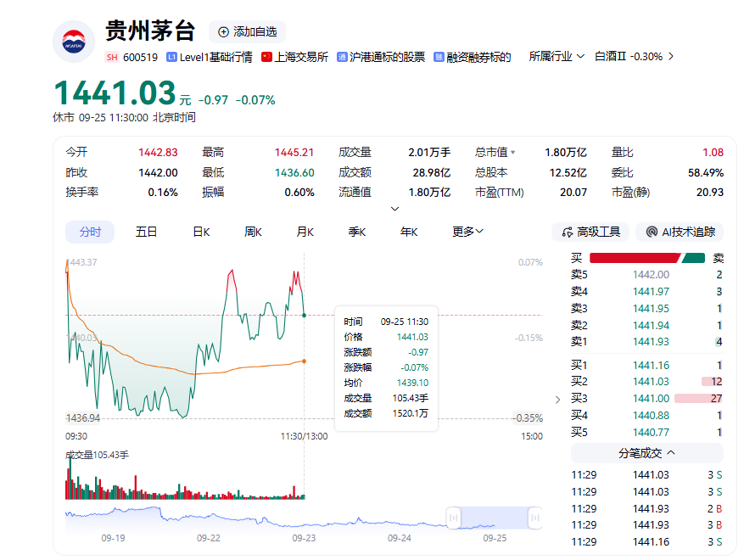Click the stock code 600519
The width and height of the screenshot is (744, 560).
click(141, 58)
